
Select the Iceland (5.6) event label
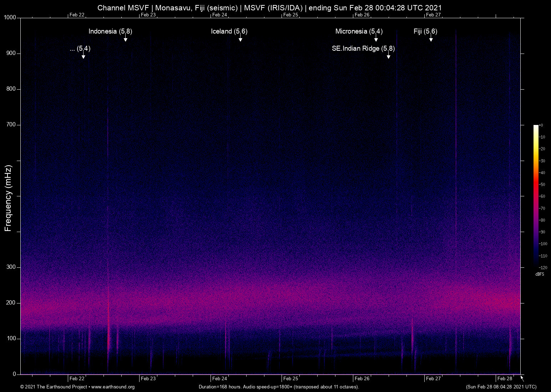229,31
